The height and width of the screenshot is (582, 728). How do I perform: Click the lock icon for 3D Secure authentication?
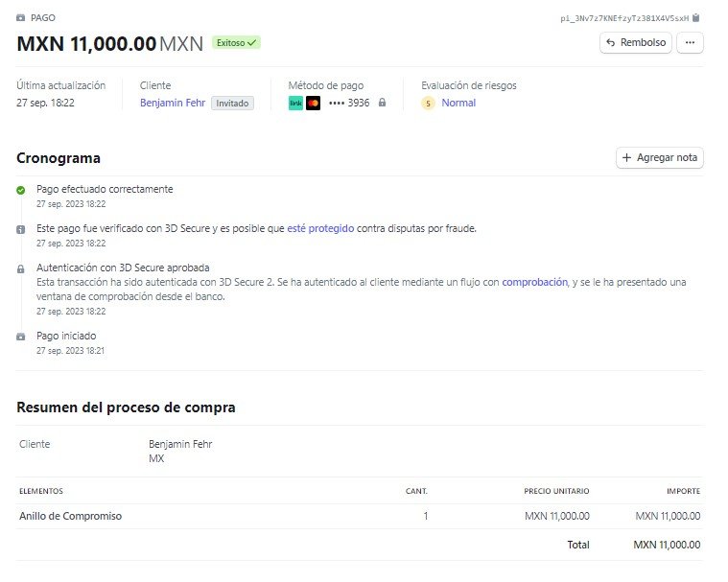click(x=21, y=269)
